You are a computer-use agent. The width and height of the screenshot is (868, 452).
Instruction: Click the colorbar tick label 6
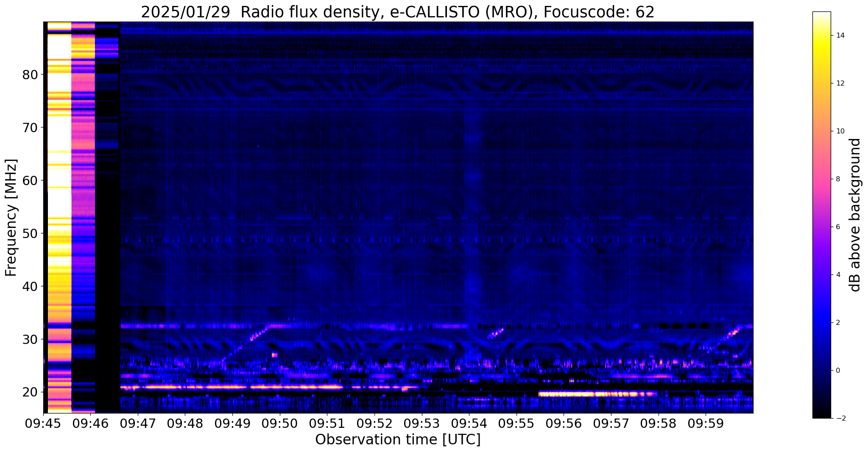click(837, 227)
